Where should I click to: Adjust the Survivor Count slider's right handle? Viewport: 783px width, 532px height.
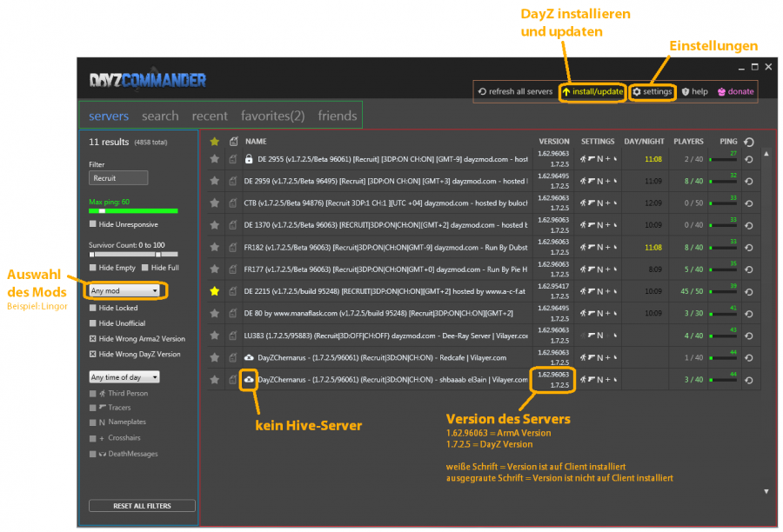(x=157, y=255)
